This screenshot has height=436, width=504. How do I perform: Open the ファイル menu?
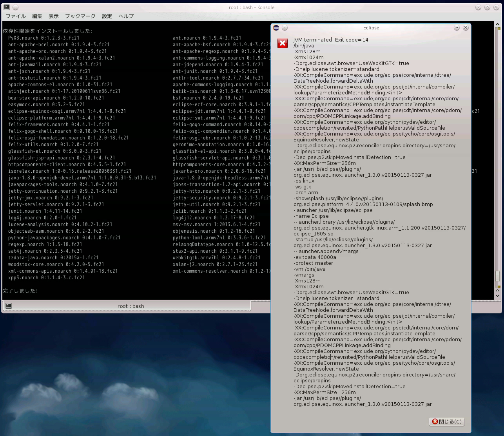(16, 16)
